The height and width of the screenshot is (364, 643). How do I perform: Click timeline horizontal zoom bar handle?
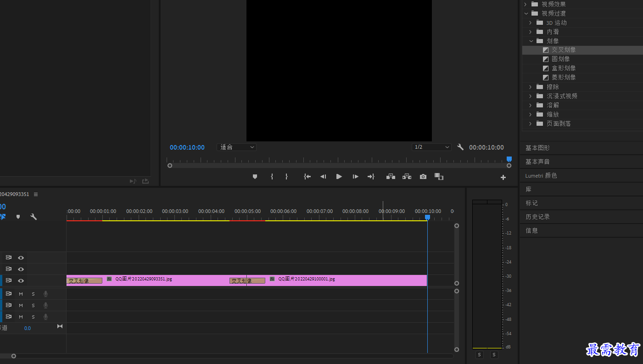tap(14, 356)
